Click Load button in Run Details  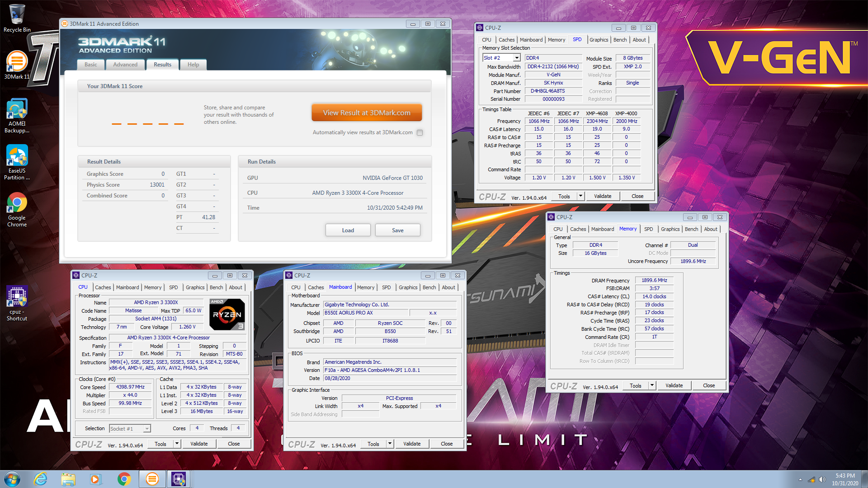[348, 230]
